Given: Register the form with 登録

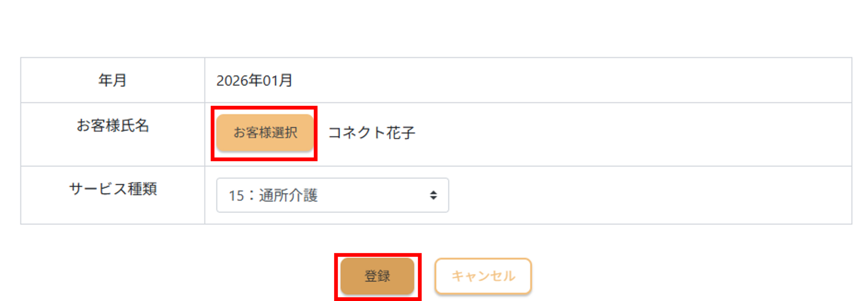Looking at the screenshot, I should pos(377,276).
